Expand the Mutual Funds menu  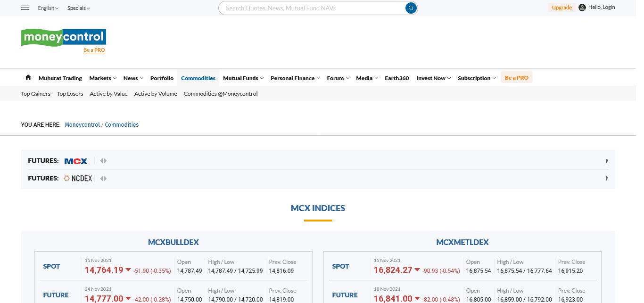tap(243, 78)
